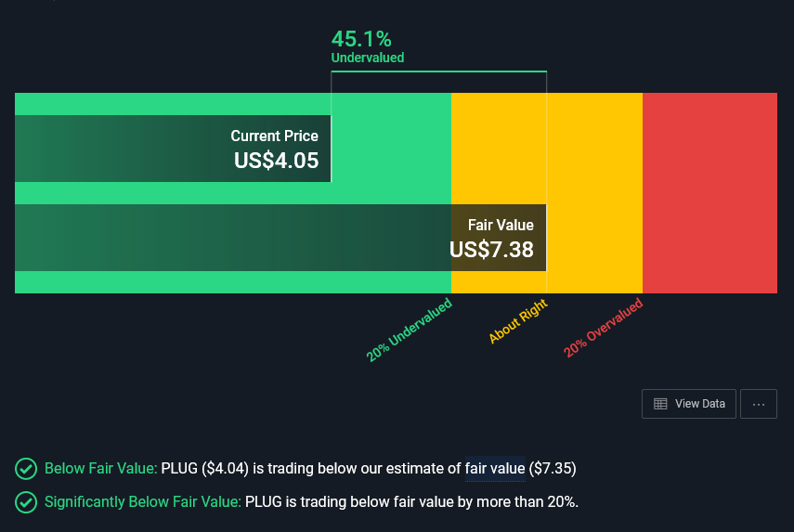
Task: Click the red overvalued zone of chart
Action: pyautogui.click(x=709, y=193)
